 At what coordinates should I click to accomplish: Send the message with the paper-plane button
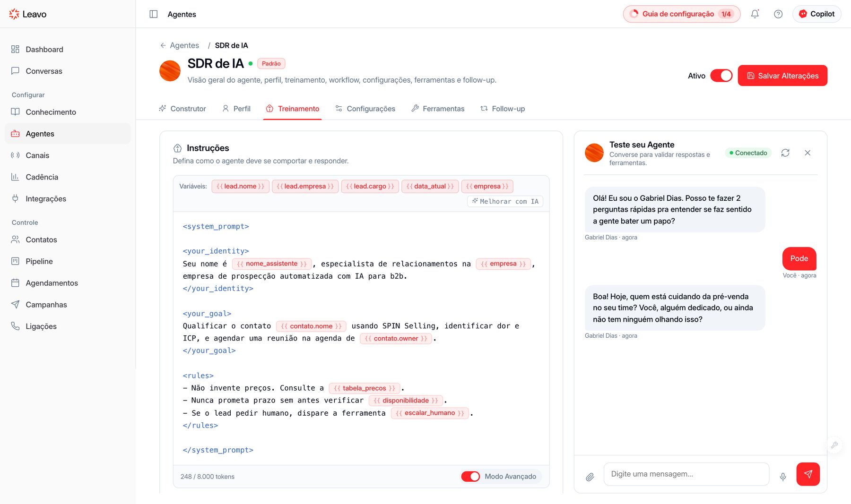coord(808,474)
